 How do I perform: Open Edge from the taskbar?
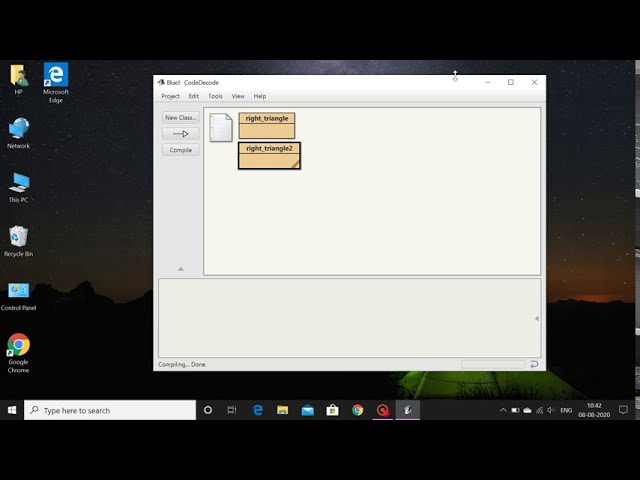(x=258, y=410)
